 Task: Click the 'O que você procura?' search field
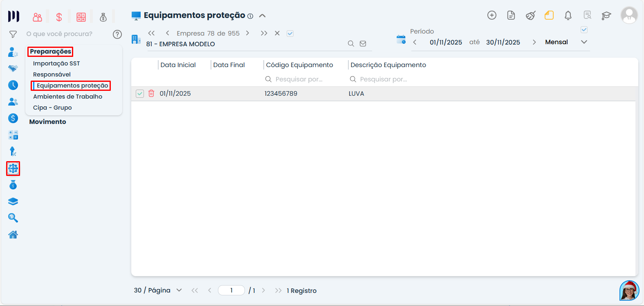pos(59,34)
